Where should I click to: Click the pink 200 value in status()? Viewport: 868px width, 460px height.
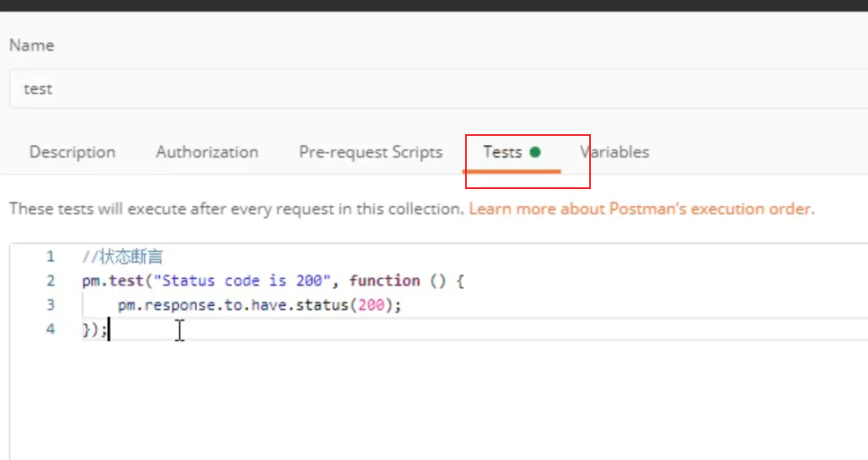pyautogui.click(x=371, y=305)
